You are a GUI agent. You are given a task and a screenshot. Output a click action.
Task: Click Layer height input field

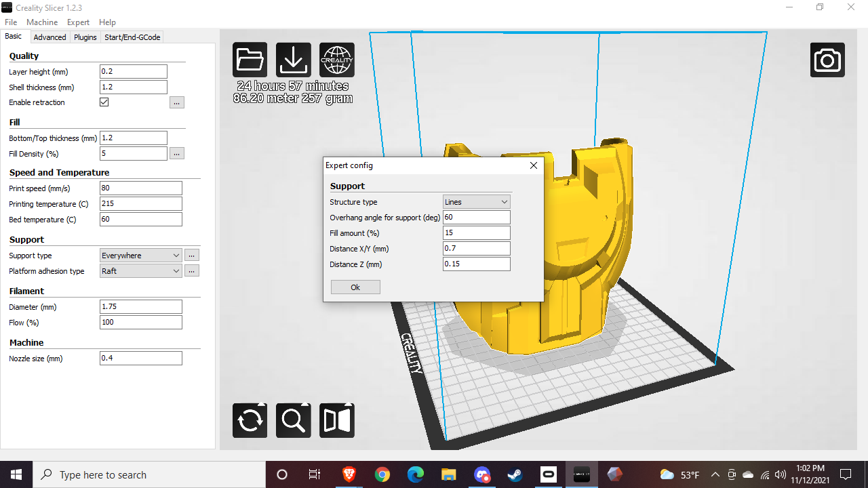[x=134, y=72]
